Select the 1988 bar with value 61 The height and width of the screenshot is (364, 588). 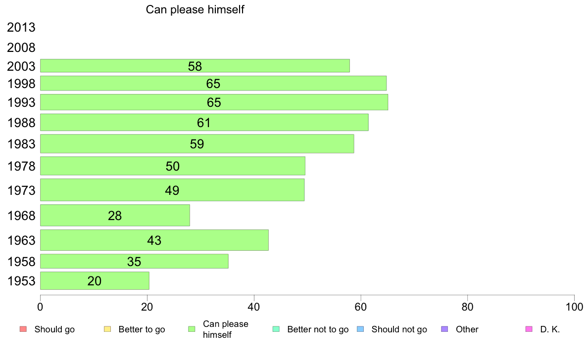pos(204,123)
